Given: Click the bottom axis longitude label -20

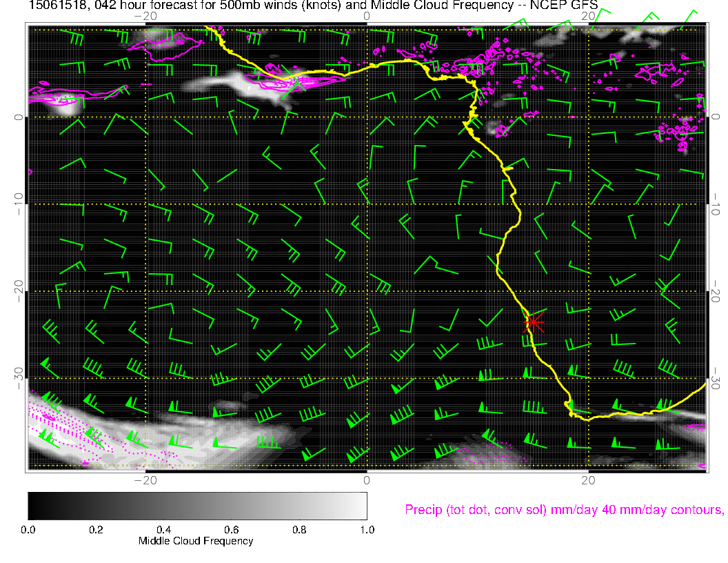Looking at the screenshot, I should click(x=143, y=480).
